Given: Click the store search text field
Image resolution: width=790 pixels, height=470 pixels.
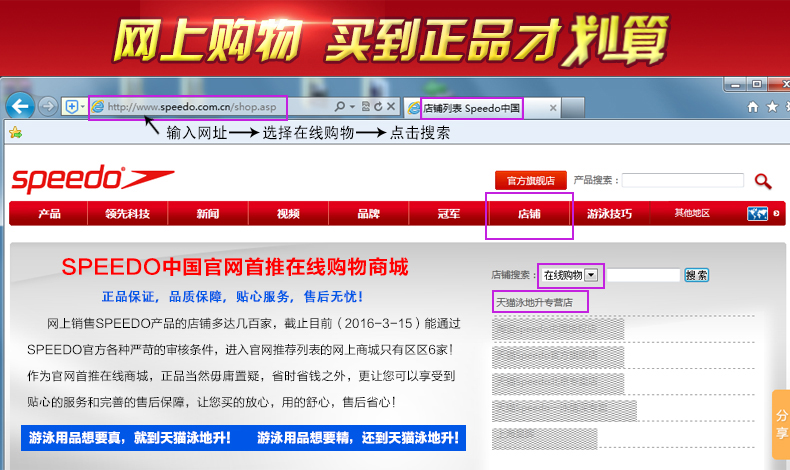Looking at the screenshot, I should tap(643, 275).
